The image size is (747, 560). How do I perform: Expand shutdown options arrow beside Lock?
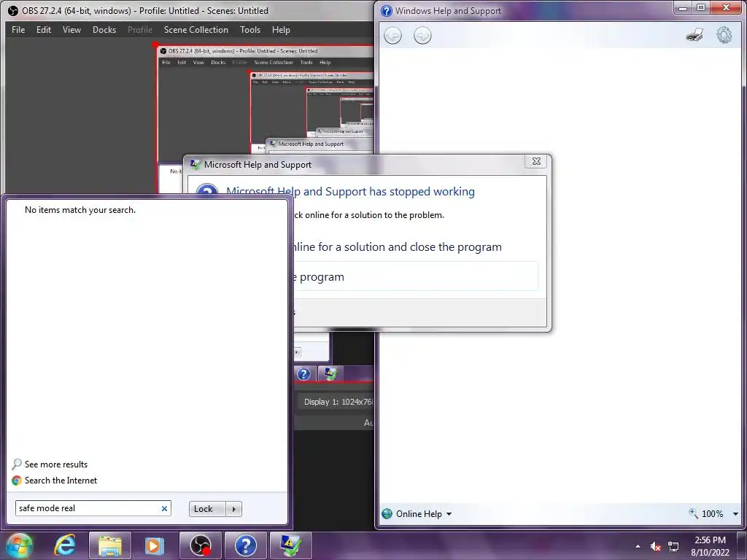tap(234, 508)
